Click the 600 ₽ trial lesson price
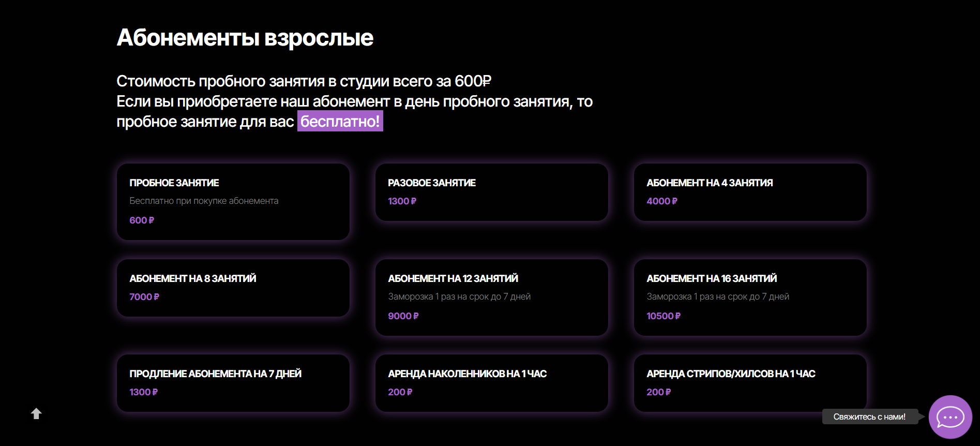 [142, 220]
